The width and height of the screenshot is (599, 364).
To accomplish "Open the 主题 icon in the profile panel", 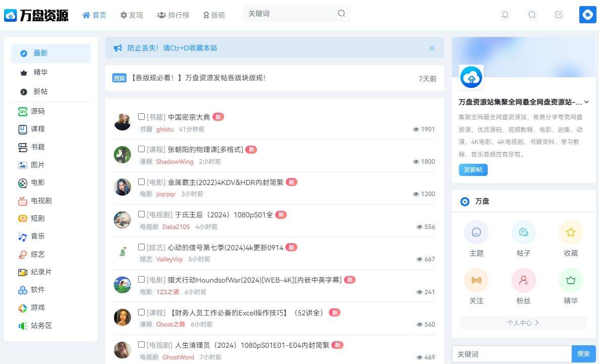I will pos(476,232).
